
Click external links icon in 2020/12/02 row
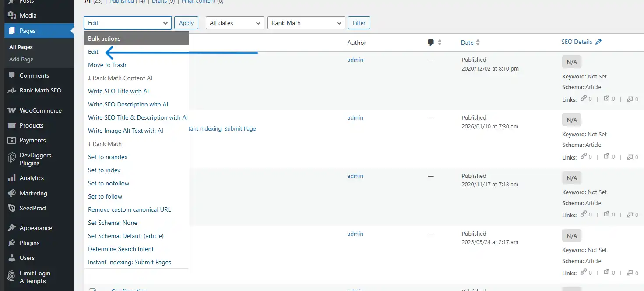(x=607, y=99)
